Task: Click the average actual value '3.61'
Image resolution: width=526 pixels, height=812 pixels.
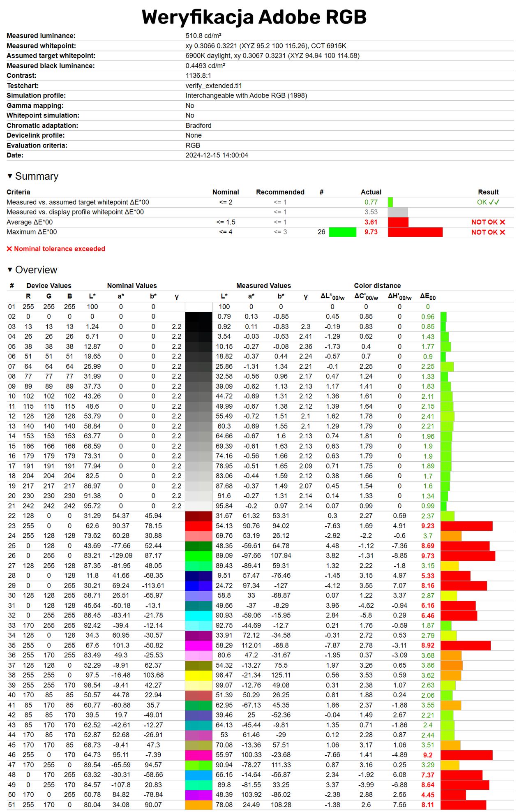Action: coord(371,222)
